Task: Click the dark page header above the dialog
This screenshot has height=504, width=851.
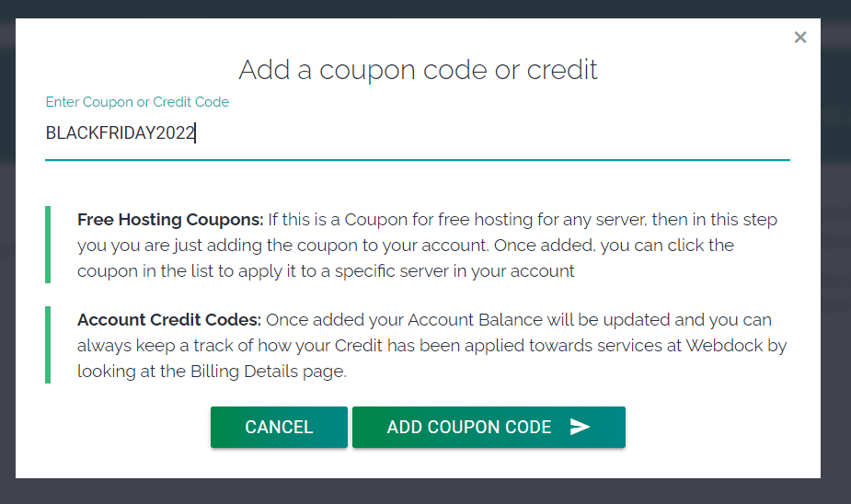Action: click(418, 8)
